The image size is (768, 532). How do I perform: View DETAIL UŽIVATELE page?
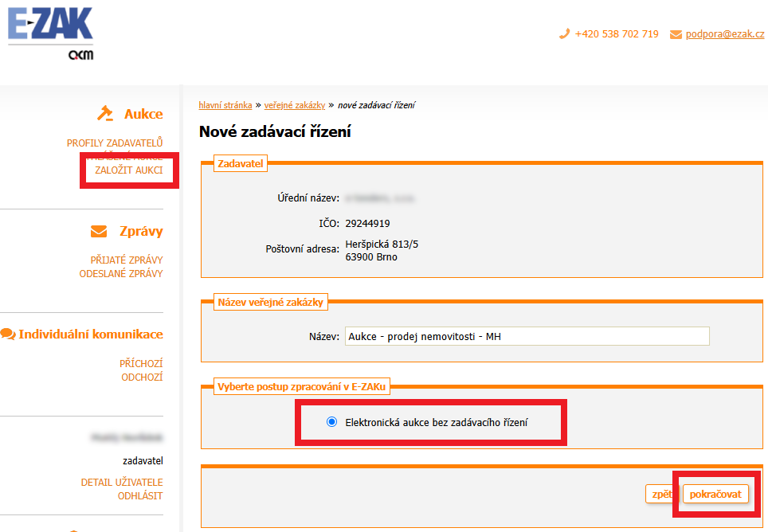pyautogui.click(x=122, y=482)
